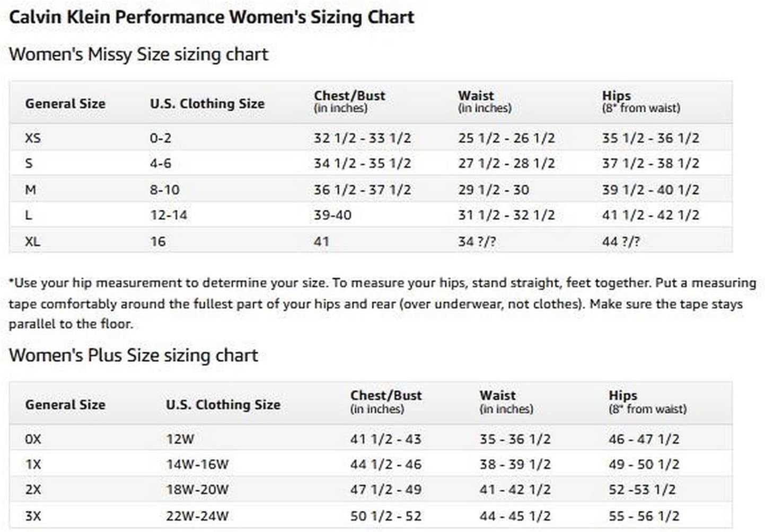This screenshot has height=532, width=765.
Task: Click the Women's Missy Size chart heading
Action: (138, 54)
